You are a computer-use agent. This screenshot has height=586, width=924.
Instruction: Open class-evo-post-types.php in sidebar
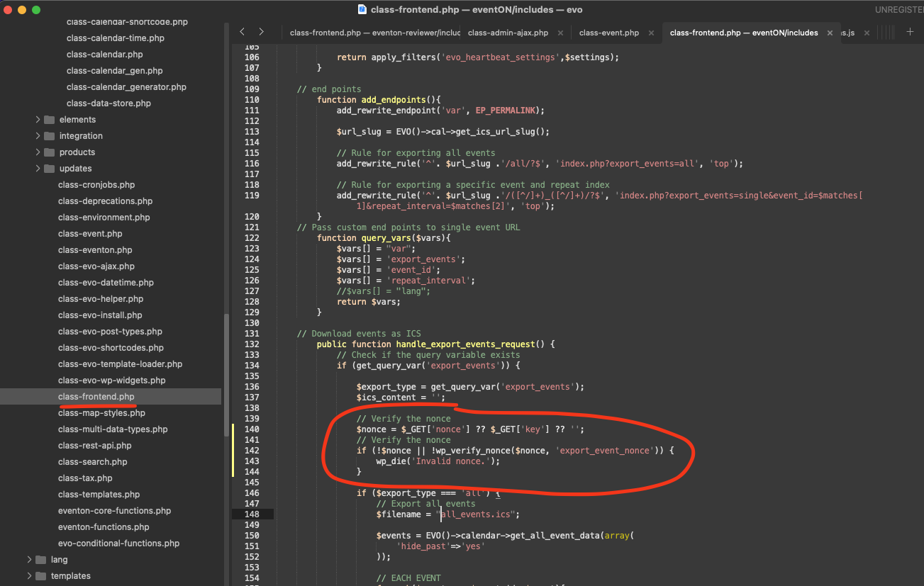tap(110, 332)
